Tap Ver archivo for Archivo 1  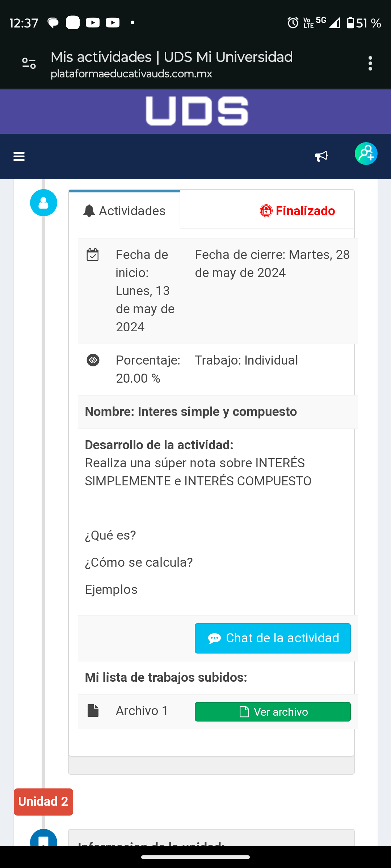(x=273, y=711)
